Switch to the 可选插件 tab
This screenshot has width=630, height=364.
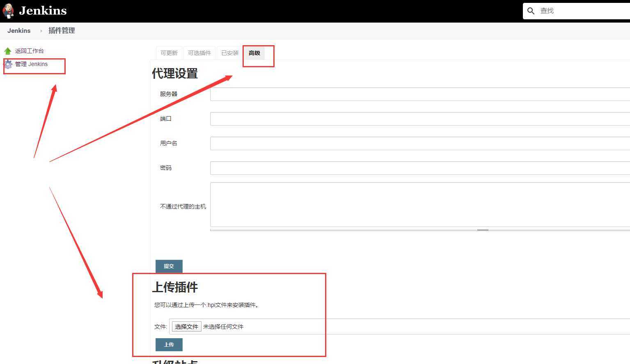click(199, 53)
